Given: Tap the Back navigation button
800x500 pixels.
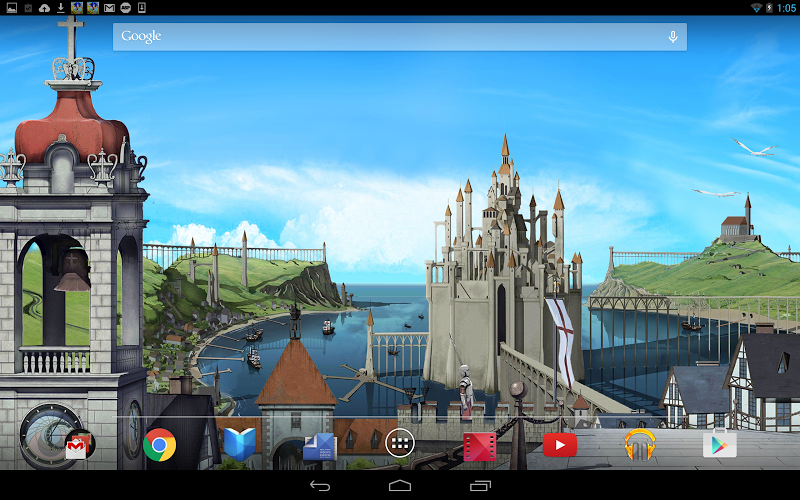Looking at the screenshot, I should 320,486.
